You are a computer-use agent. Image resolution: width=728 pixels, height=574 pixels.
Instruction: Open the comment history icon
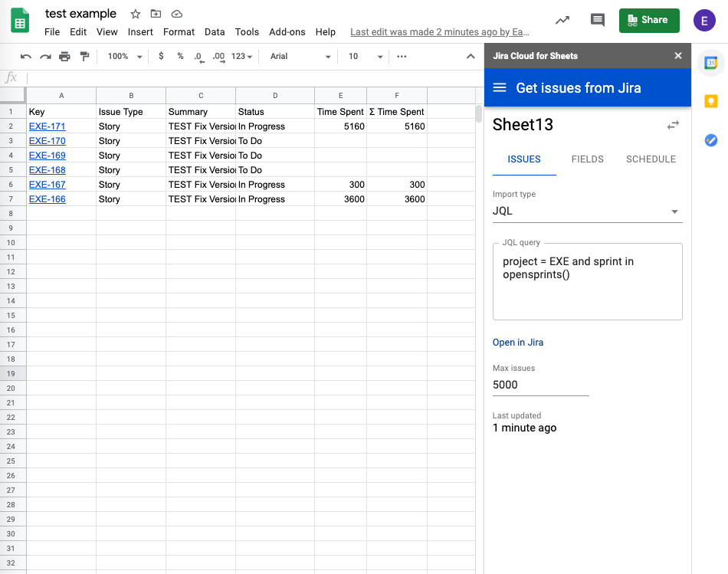point(598,21)
